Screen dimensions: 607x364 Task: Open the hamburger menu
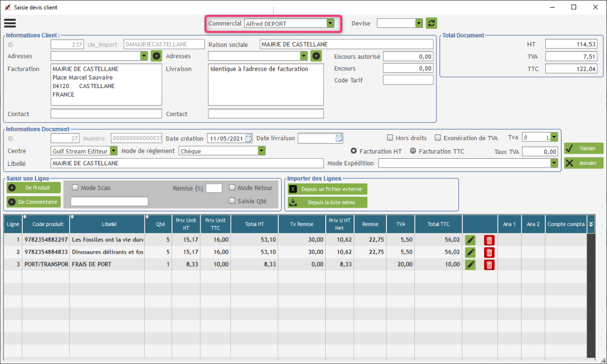10,23
